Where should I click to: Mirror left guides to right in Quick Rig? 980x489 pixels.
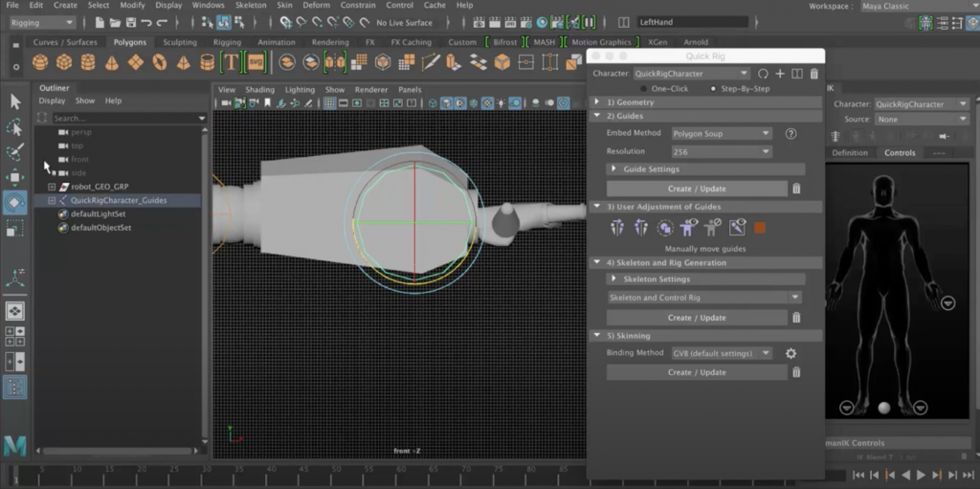(617, 229)
